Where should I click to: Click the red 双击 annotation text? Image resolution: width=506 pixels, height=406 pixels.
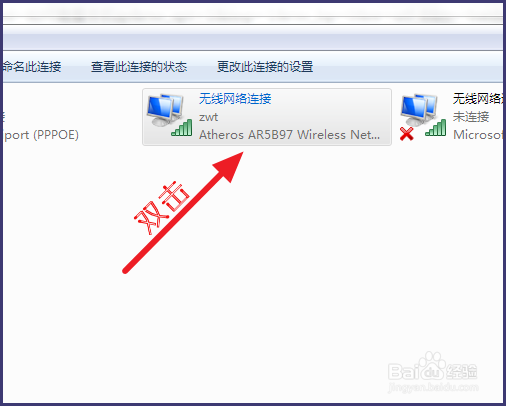click(x=162, y=208)
